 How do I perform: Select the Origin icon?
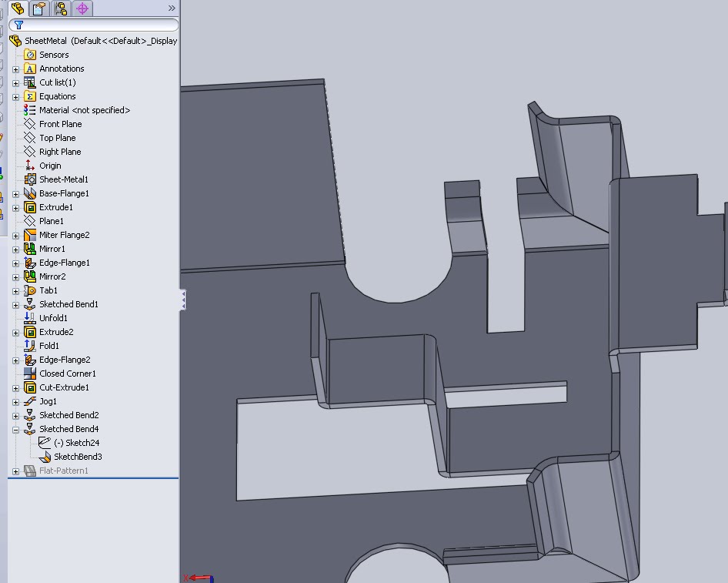click(30, 166)
